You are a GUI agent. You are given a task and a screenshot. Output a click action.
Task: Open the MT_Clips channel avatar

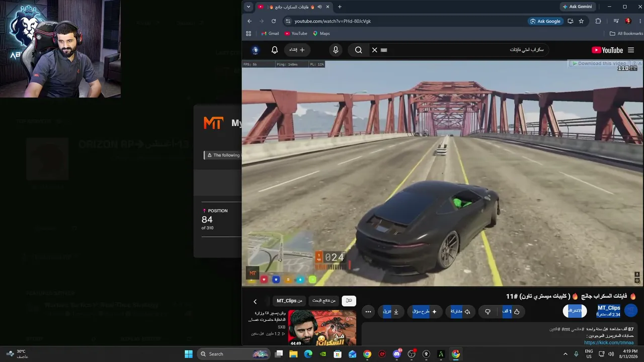pos(631,311)
